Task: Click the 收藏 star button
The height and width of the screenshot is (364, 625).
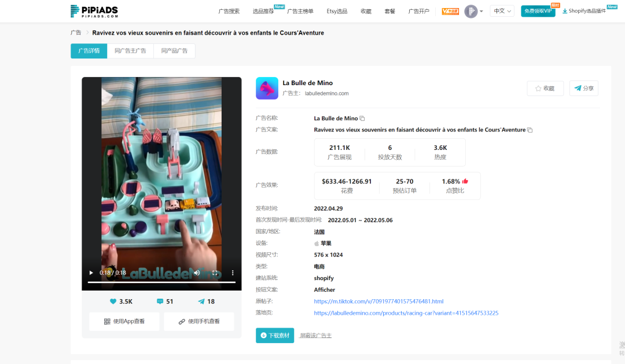Action: pyautogui.click(x=545, y=88)
